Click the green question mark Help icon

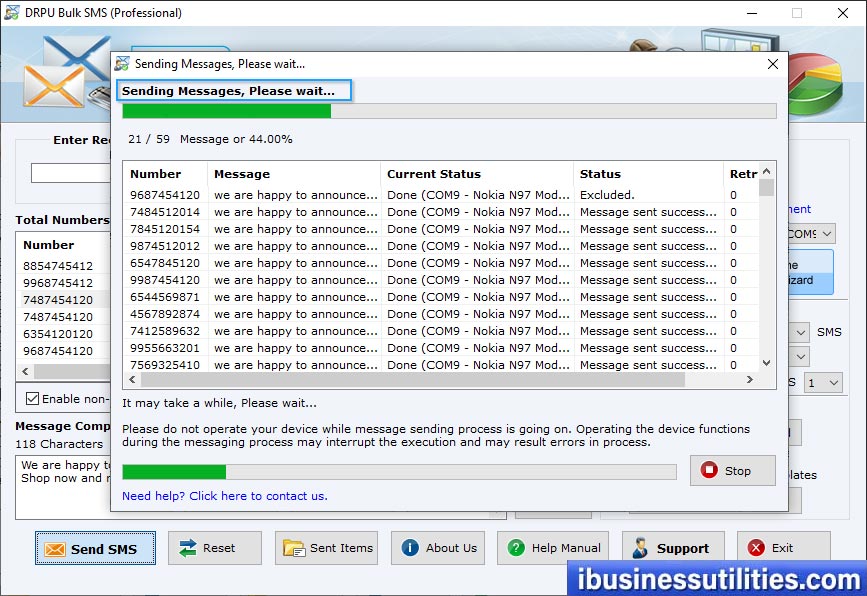pos(516,548)
